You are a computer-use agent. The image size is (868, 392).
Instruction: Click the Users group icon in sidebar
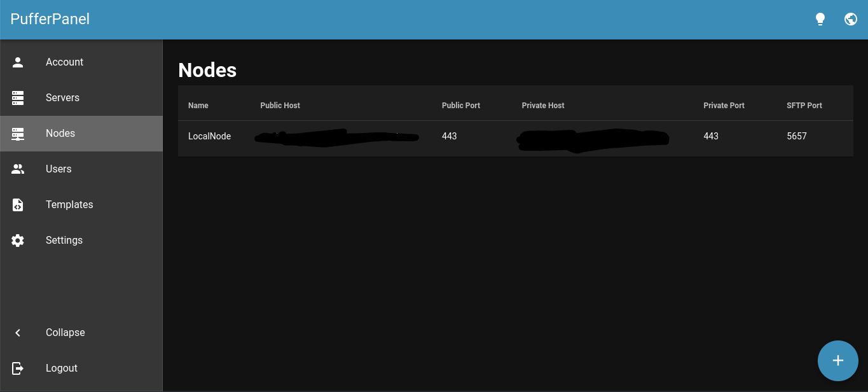click(x=17, y=169)
